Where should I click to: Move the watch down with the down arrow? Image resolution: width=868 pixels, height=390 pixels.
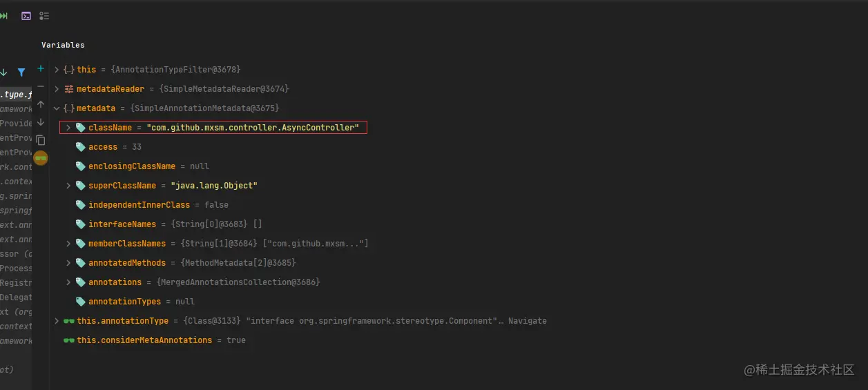(x=41, y=122)
